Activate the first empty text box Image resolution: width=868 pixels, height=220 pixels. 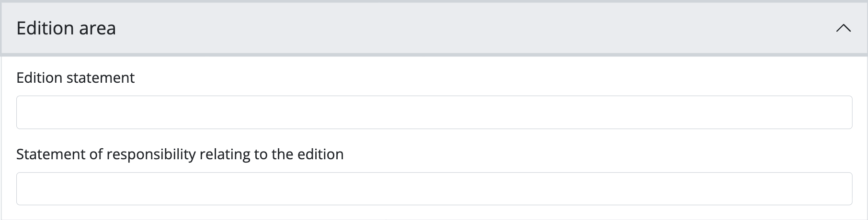point(434,112)
